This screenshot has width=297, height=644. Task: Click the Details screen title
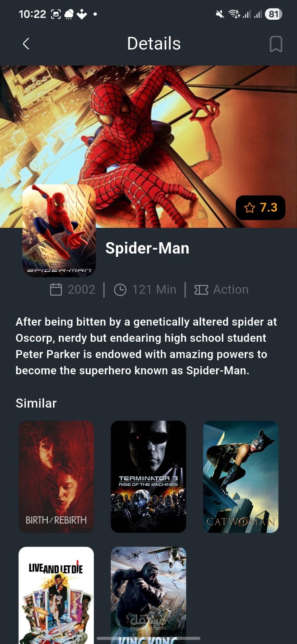point(154,43)
